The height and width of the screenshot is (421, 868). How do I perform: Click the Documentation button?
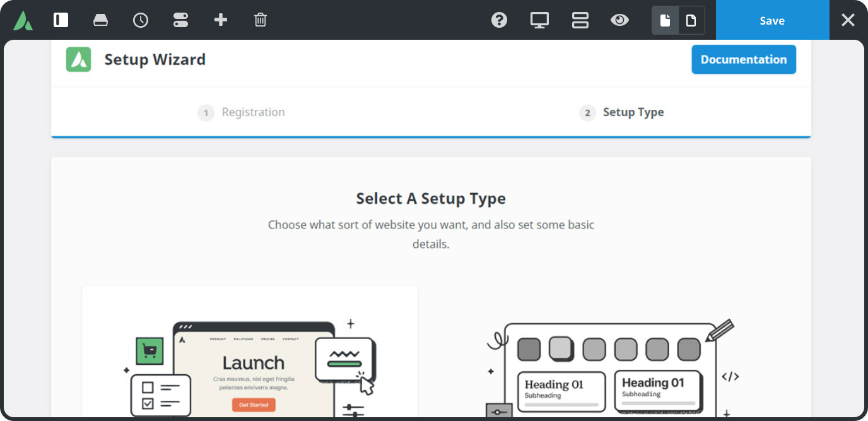click(x=744, y=59)
